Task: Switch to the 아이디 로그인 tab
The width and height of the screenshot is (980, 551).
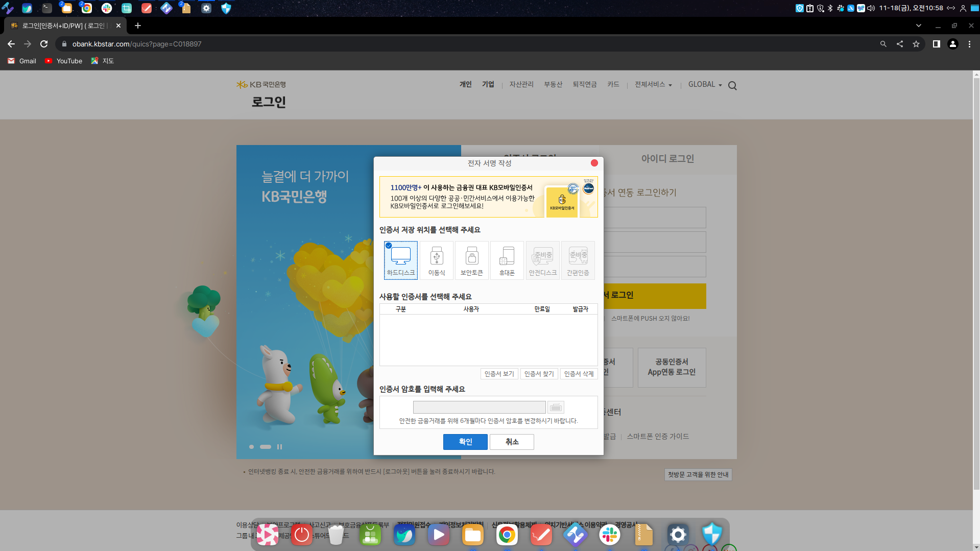Action: [x=667, y=159]
